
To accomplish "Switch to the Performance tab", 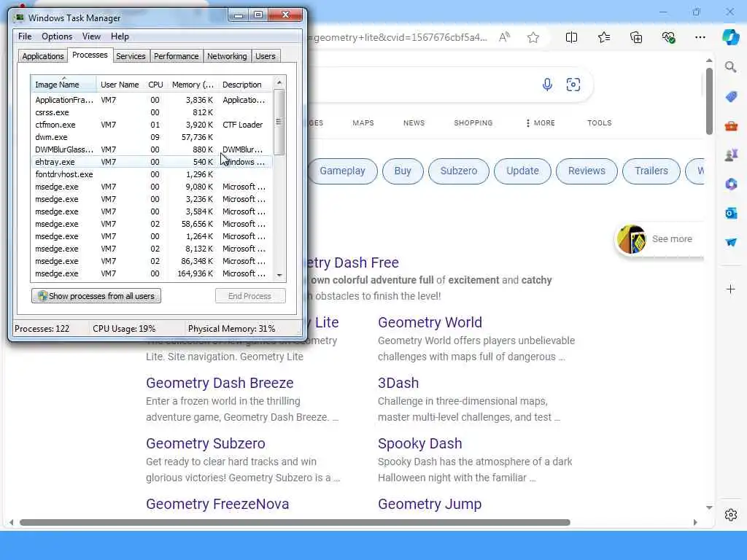I will tap(176, 56).
